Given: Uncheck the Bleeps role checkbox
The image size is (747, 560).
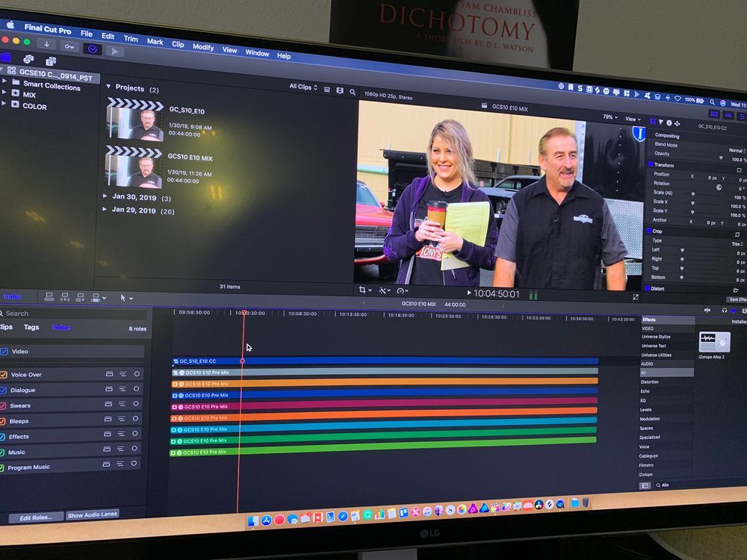Looking at the screenshot, I should tap(2, 421).
